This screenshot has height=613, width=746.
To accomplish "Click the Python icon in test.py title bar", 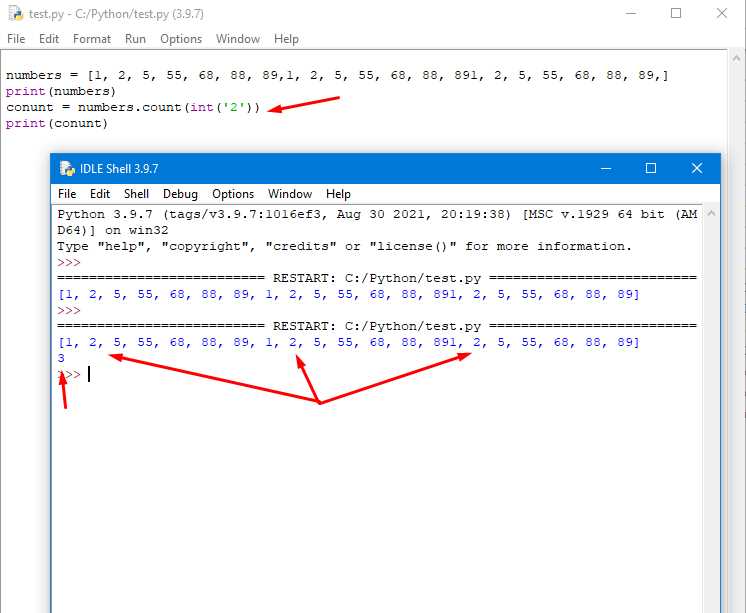I will pyautogui.click(x=16, y=13).
